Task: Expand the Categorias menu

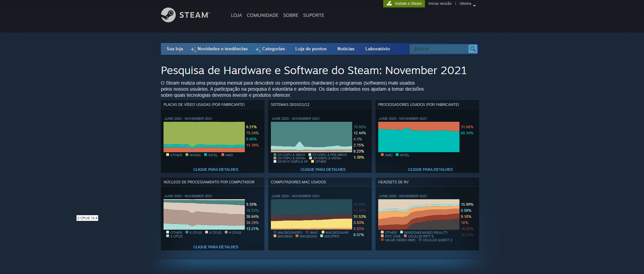Action: 270,49
